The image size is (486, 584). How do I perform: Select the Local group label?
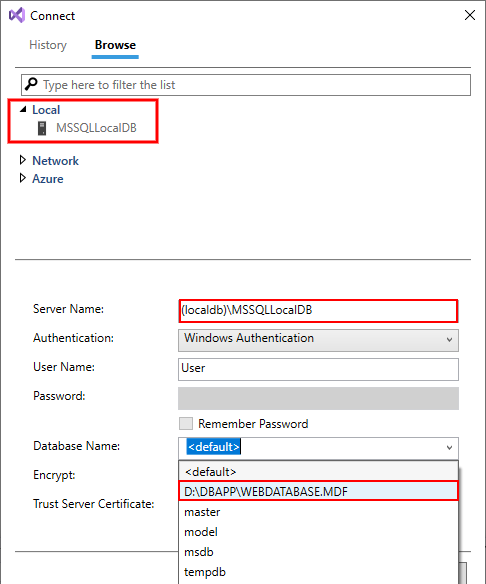tap(46, 110)
